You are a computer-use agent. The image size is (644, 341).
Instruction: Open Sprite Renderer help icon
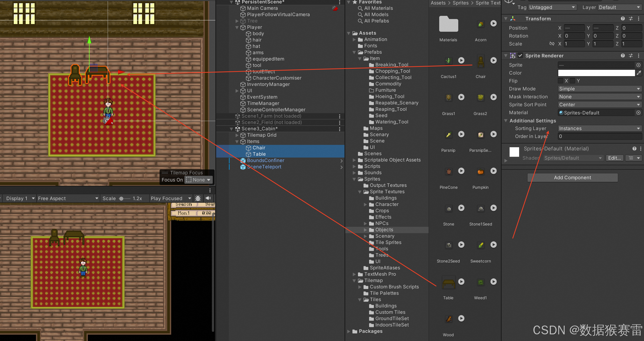623,56
